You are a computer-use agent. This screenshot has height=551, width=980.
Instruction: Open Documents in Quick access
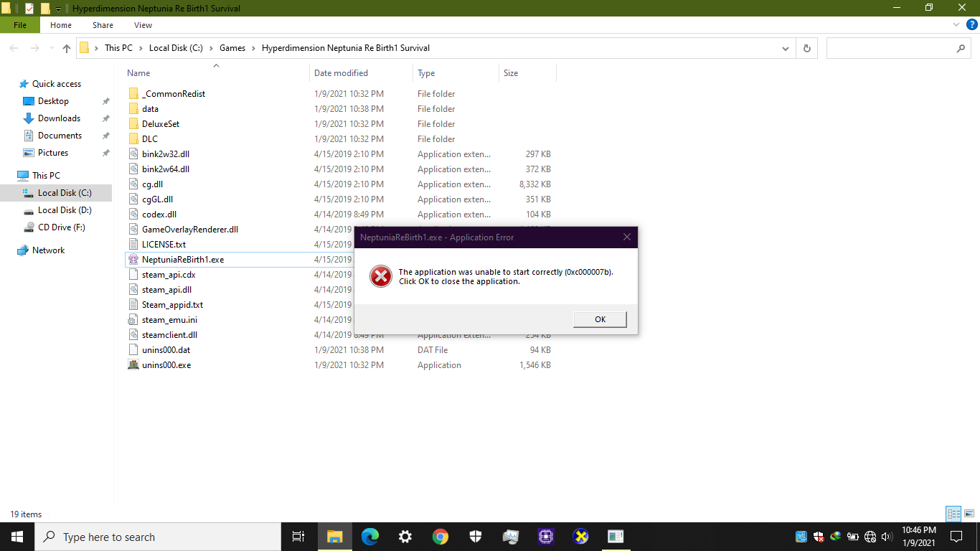pyautogui.click(x=60, y=136)
